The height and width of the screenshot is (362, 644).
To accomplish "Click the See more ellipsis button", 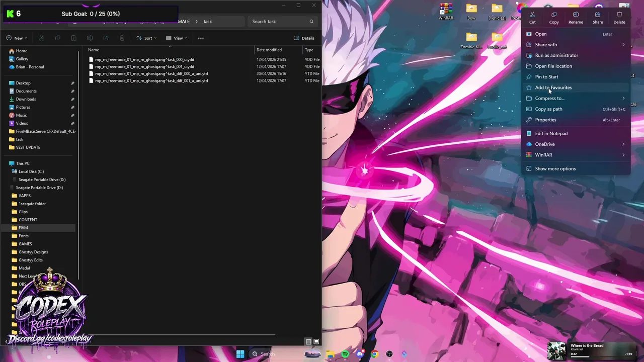I will tap(201, 38).
